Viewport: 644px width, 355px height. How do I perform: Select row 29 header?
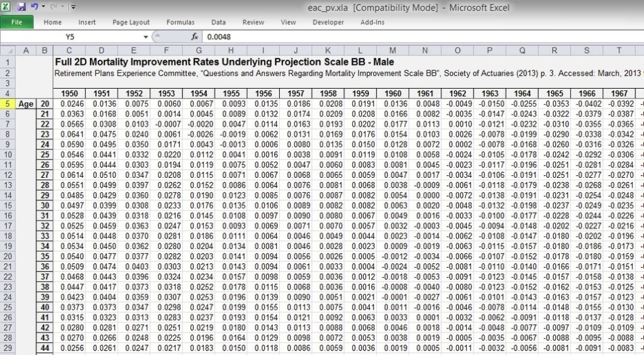click(x=8, y=348)
